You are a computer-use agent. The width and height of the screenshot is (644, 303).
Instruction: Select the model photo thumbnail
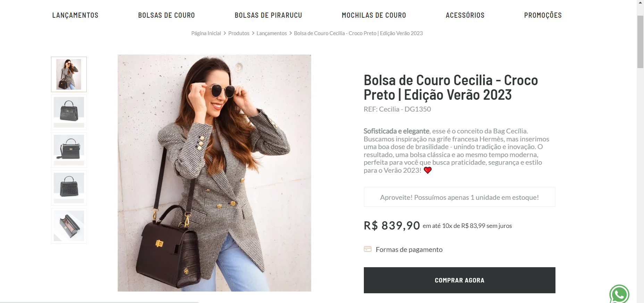coord(69,74)
